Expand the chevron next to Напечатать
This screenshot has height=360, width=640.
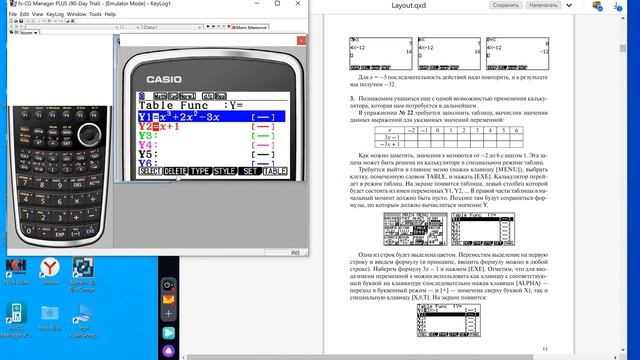tap(569, 6)
